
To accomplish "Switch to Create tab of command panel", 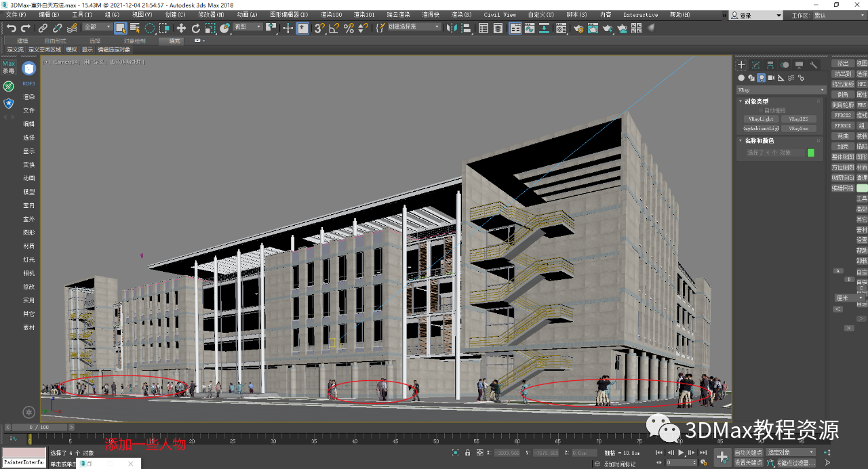I will click(x=741, y=65).
